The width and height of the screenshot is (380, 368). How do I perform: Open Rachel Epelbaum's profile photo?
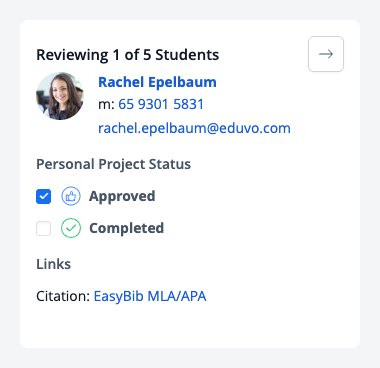pyautogui.click(x=60, y=96)
